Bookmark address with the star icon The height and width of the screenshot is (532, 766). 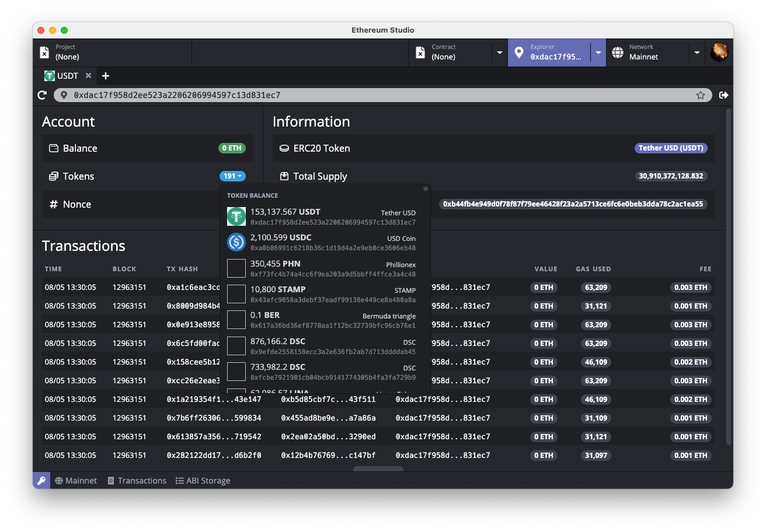coord(701,95)
